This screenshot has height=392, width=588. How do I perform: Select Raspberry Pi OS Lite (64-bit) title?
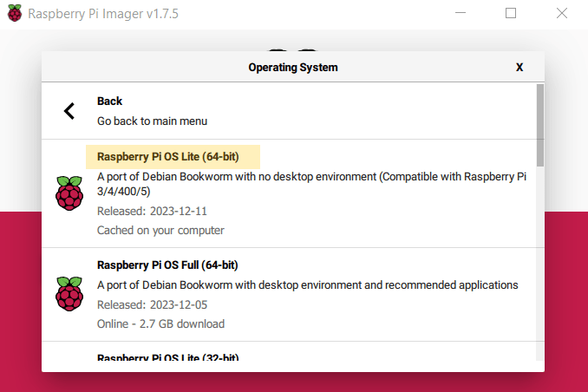(x=167, y=157)
